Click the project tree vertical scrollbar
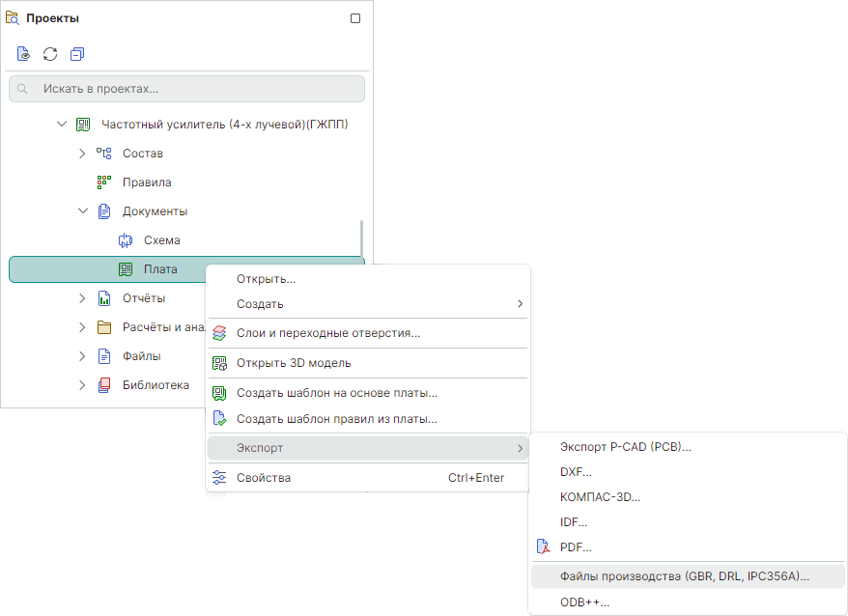848x616 pixels. pyautogui.click(x=362, y=238)
